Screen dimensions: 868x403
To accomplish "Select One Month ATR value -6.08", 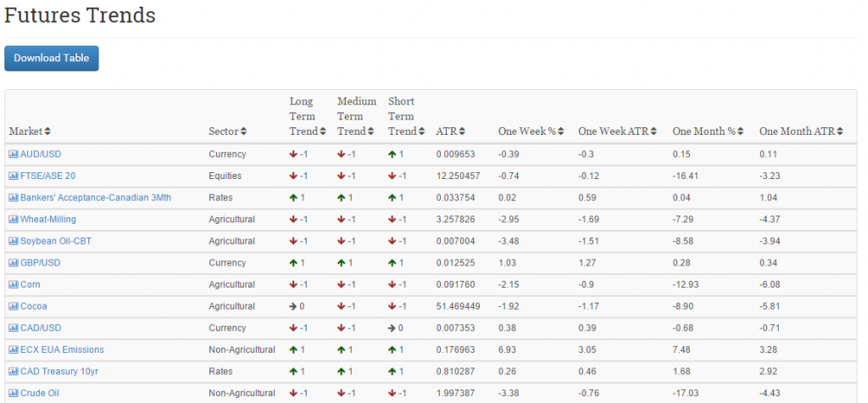I will pyautogui.click(x=770, y=284).
